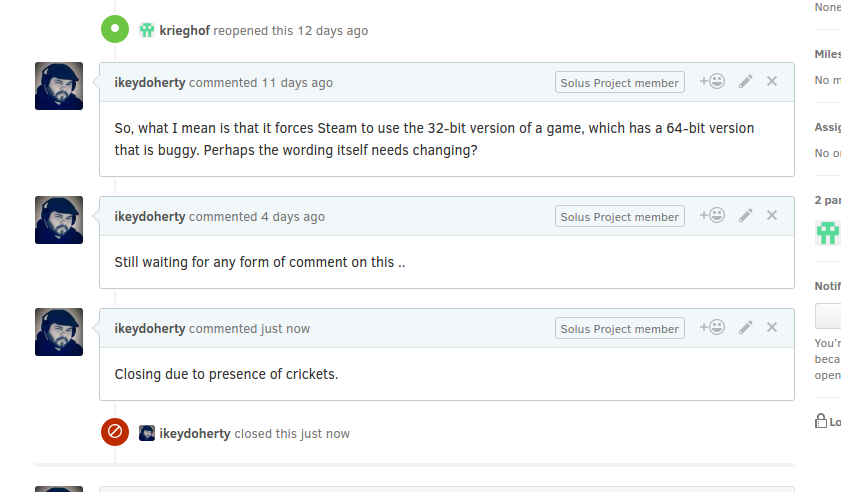
Task: Add reaction to the 11 days ago comment
Action: click(712, 82)
